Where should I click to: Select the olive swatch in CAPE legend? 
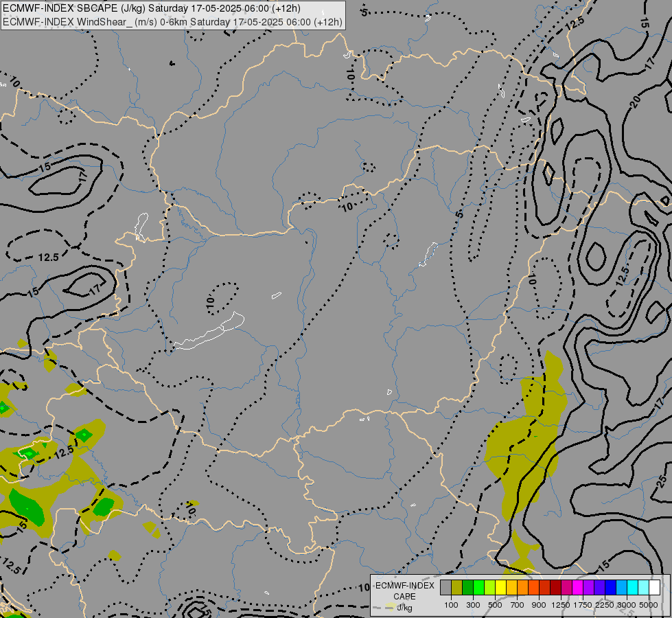[x=457, y=587]
